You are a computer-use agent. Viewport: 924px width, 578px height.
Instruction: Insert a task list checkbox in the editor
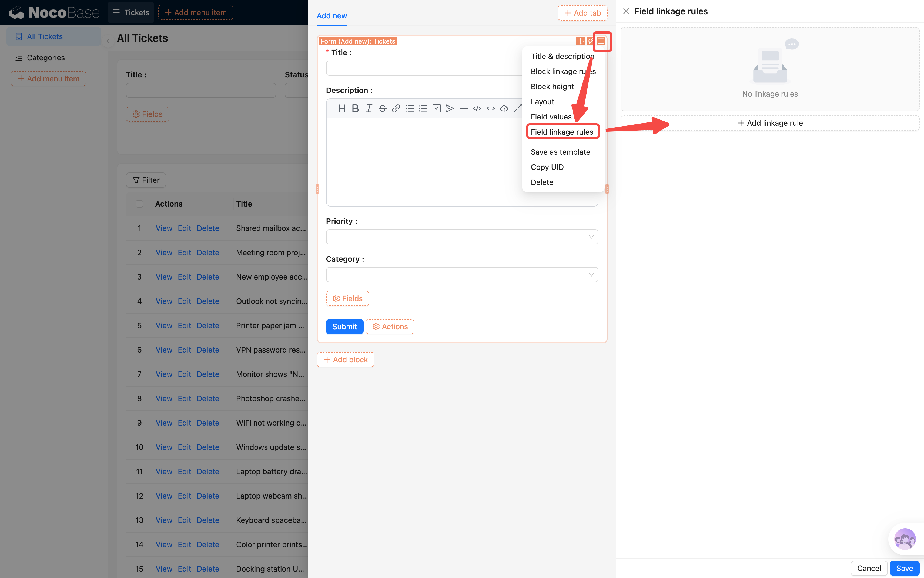pyautogui.click(x=436, y=109)
